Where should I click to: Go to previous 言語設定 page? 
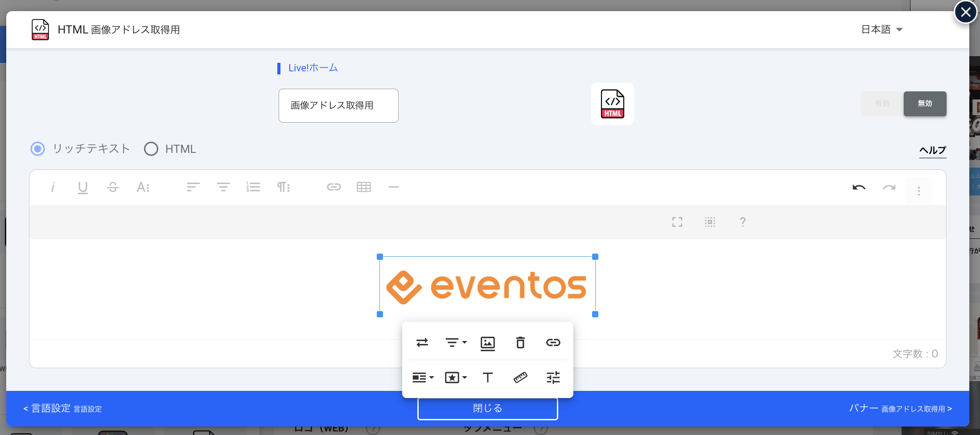pyautogui.click(x=62, y=409)
